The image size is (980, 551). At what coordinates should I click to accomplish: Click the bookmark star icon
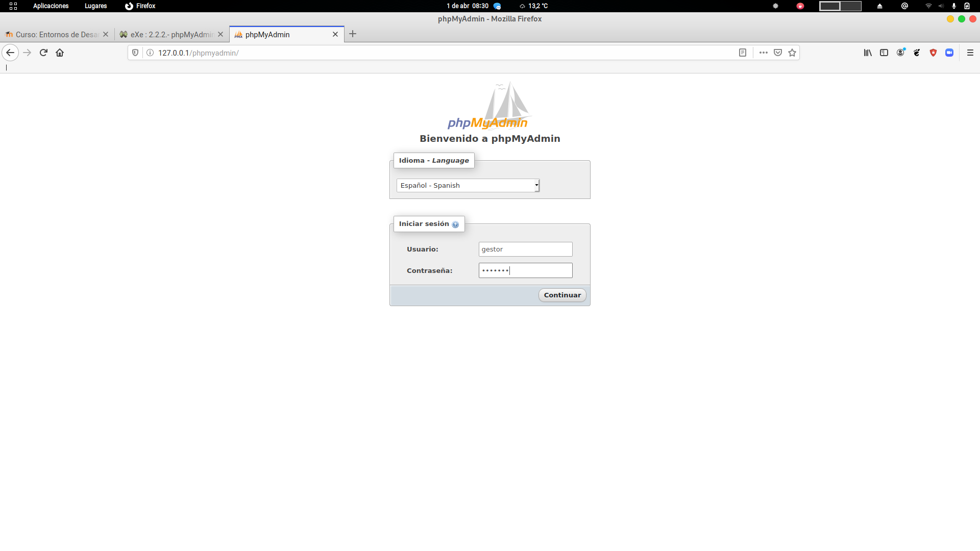tap(792, 53)
